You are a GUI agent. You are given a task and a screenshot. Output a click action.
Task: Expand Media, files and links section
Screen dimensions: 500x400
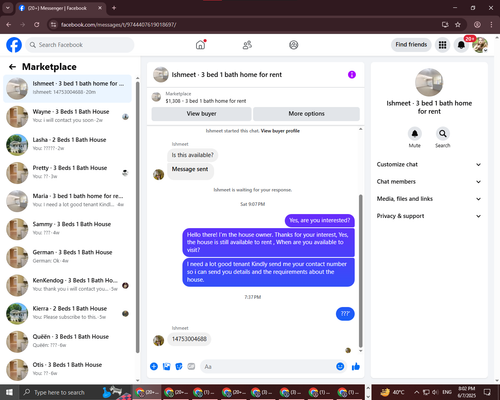[429, 199]
